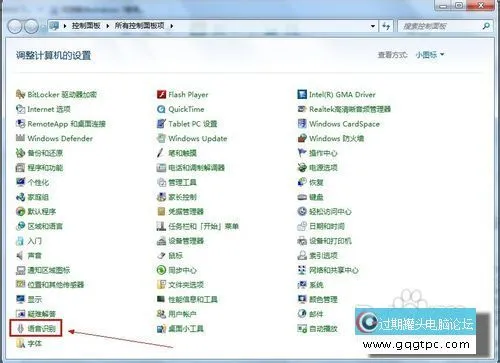This screenshot has width=500, height=363.
Task: Open 字体 folder item
Action: pos(29,343)
